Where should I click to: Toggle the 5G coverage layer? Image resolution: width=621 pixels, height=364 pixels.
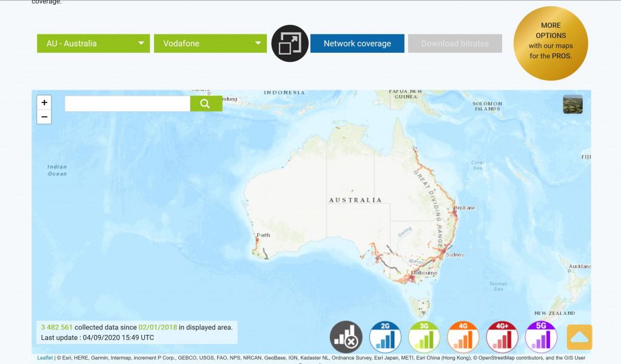point(541,337)
